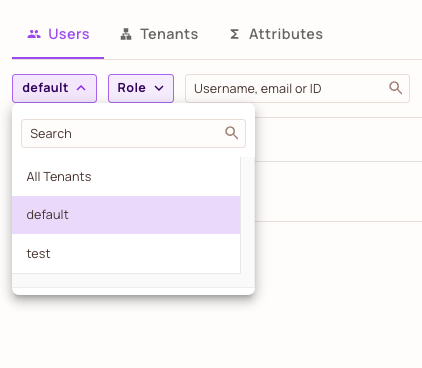The height and width of the screenshot is (368, 422).
Task: Click the Users people icon
Action: [x=34, y=34]
